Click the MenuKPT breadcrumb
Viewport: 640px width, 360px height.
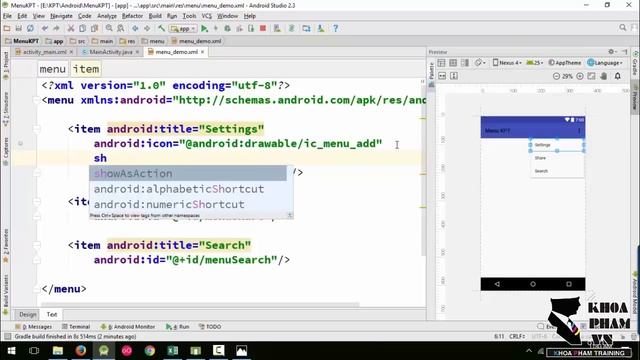[x=22, y=41]
